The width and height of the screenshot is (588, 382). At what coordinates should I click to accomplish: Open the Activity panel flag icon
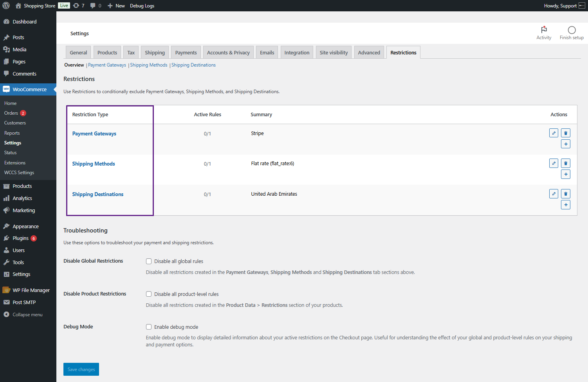[544, 30]
